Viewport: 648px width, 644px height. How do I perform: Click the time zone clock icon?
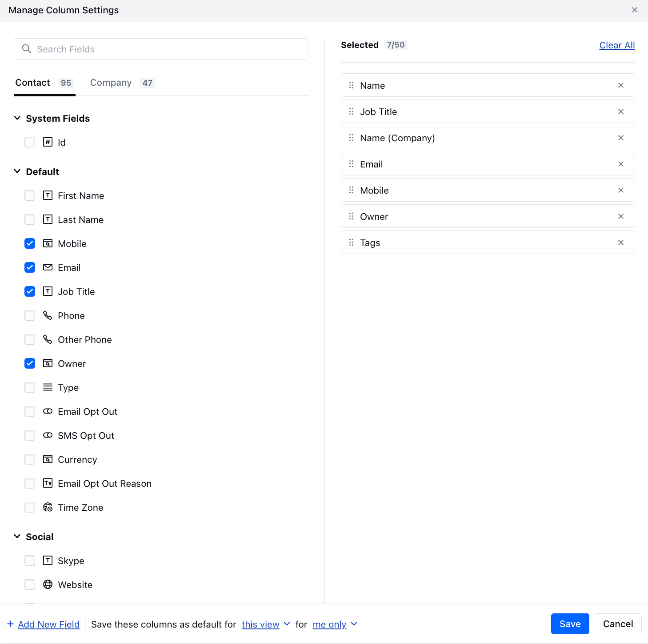pyautogui.click(x=48, y=507)
